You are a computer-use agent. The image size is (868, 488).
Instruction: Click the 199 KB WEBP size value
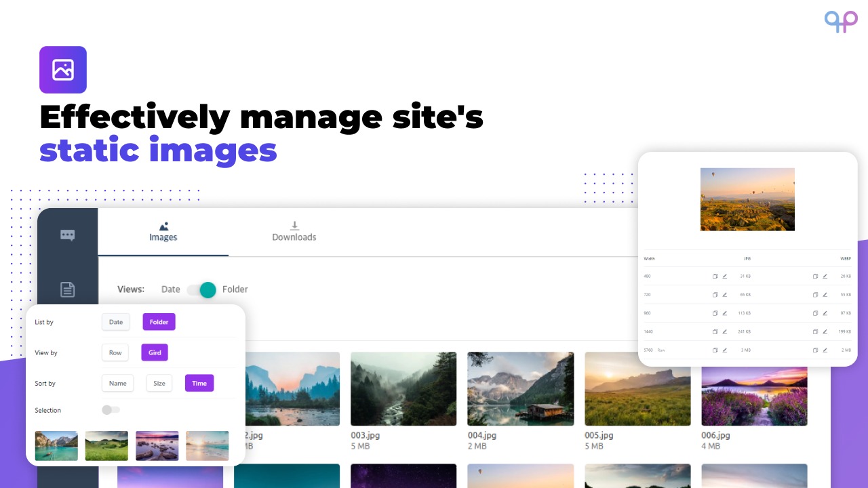[x=844, y=331]
